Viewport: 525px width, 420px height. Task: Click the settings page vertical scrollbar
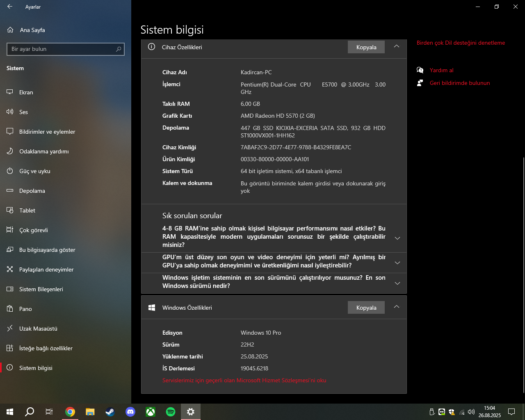[x=523, y=275]
